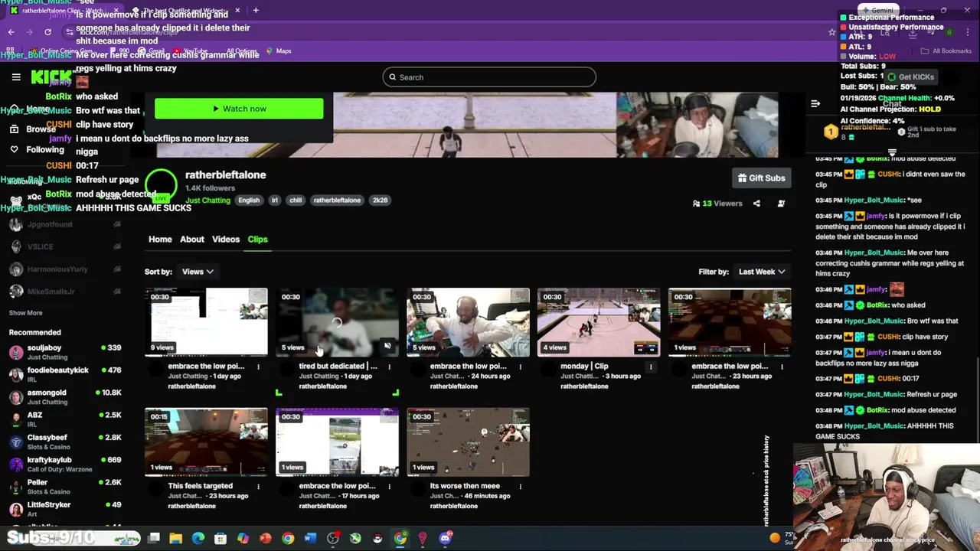Open recommended channel LittleStryker

point(65,509)
